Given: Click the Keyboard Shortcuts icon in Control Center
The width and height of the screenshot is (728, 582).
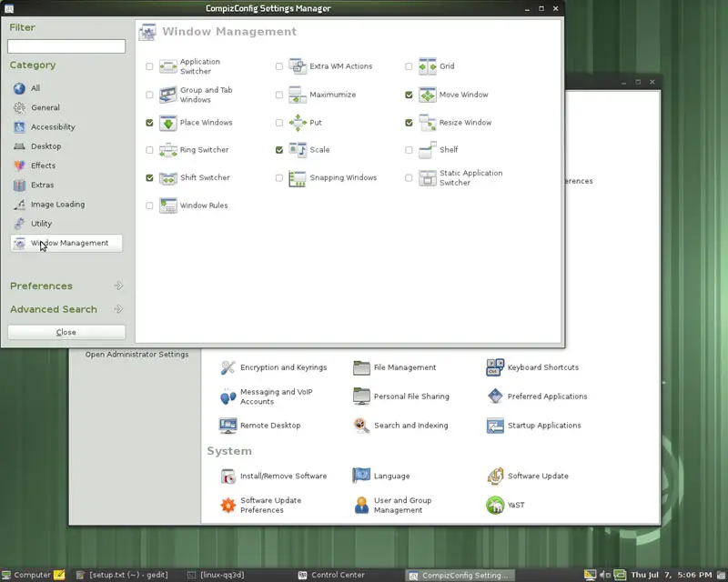Looking at the screenshot, I should 495,367.
